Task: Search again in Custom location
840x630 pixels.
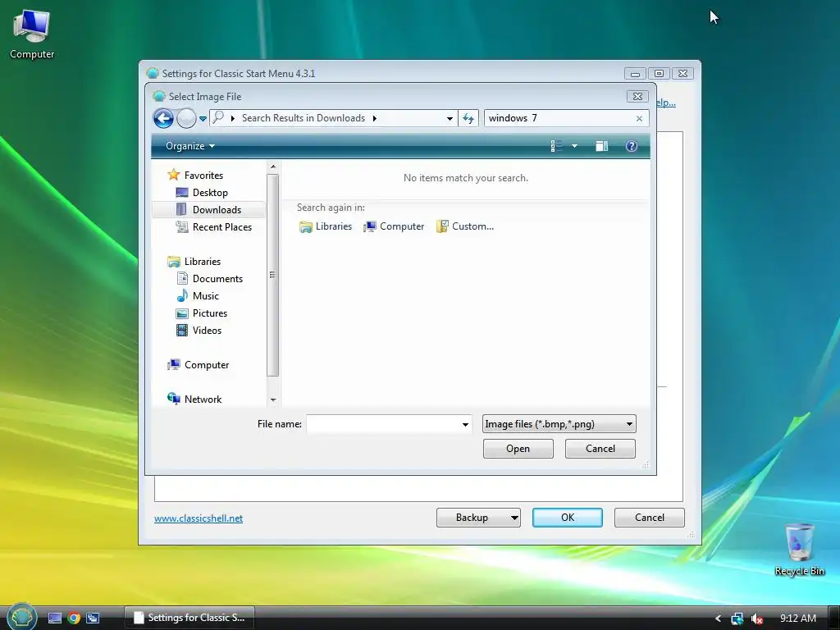Action: [x=465, y=226]
